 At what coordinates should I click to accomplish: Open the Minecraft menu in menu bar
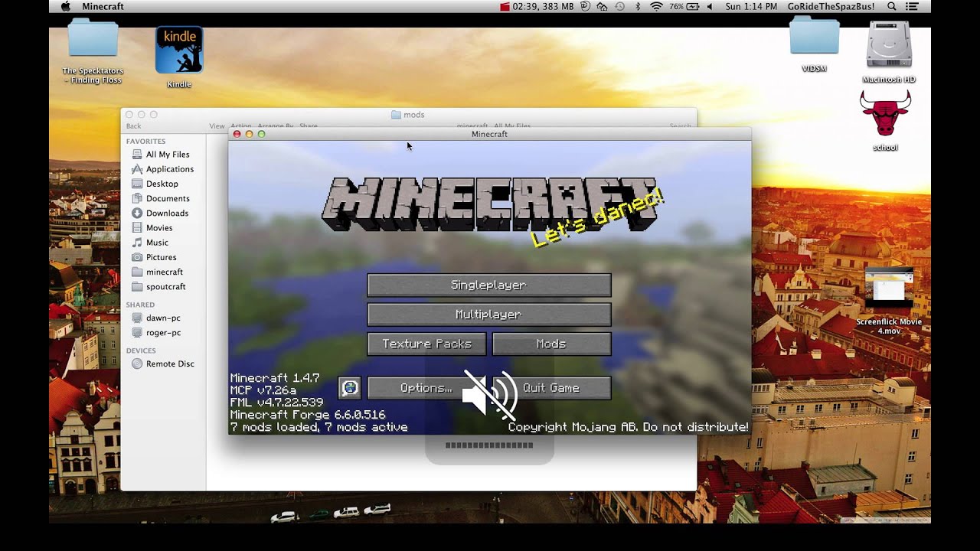click(103, 6)
